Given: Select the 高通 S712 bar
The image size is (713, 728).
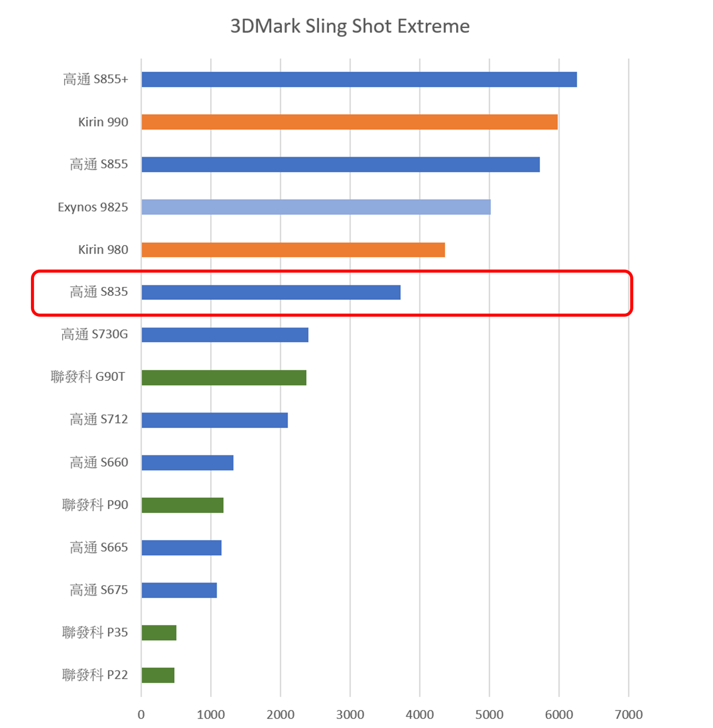Looking at the screenshot, I should (x=214, y=420).
